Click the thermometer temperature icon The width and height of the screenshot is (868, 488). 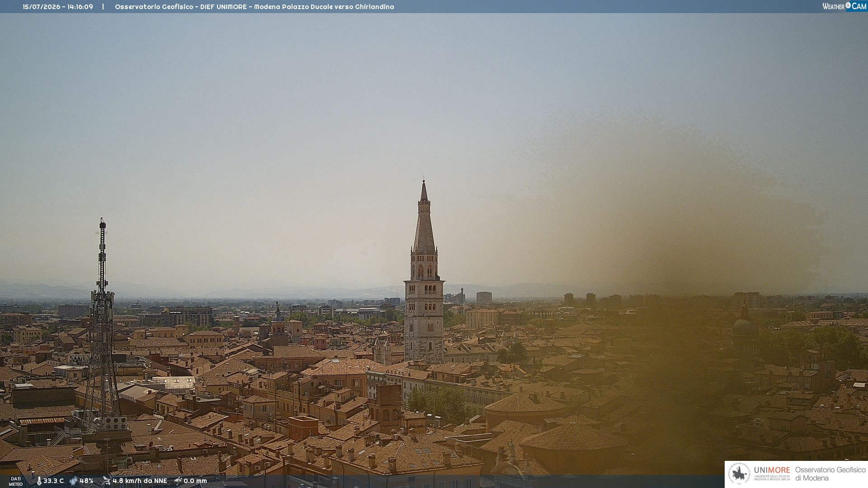(x=39, y=481)
